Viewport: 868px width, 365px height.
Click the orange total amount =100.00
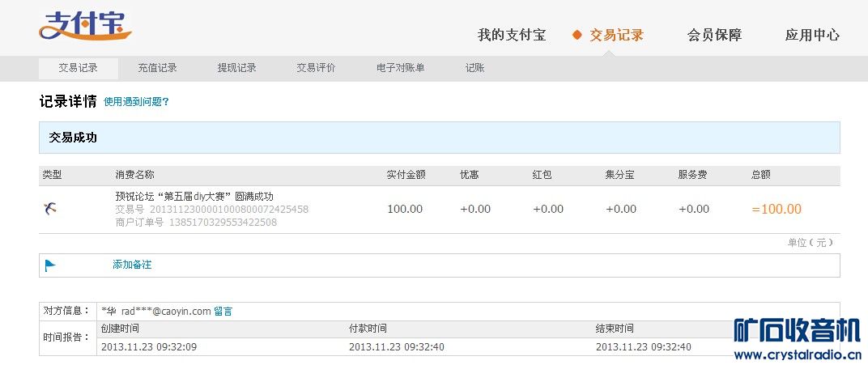(x=776, y=209)
